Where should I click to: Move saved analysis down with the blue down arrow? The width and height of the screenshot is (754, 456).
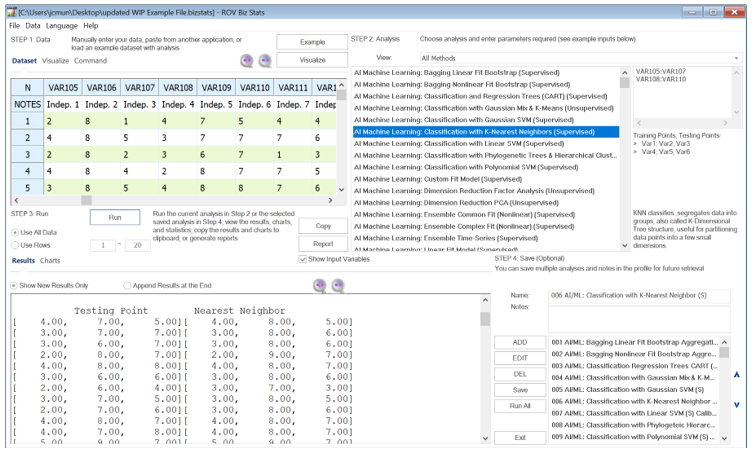click(737, 405)
